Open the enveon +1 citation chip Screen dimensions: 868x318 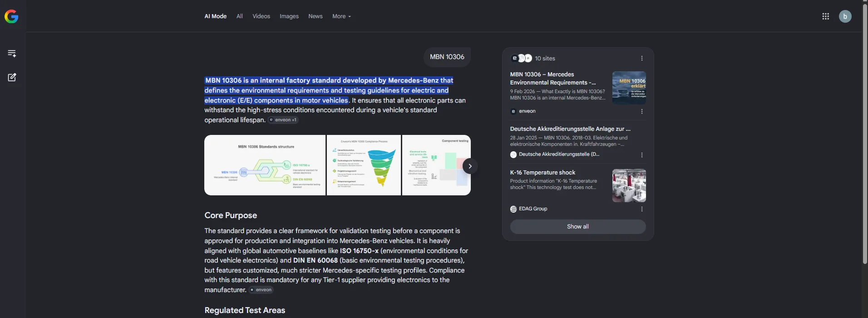click(283, 120)
